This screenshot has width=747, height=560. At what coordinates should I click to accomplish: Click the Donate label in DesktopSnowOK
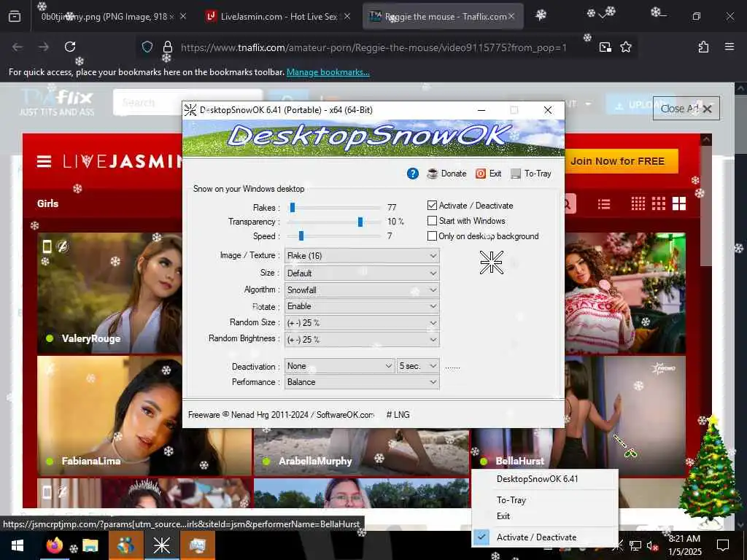pyautogui.click(x=454, y=174)
